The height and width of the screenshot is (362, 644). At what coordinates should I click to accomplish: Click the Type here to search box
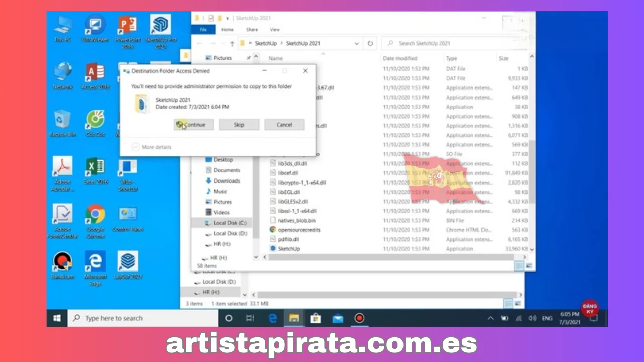tap(143, 318)
